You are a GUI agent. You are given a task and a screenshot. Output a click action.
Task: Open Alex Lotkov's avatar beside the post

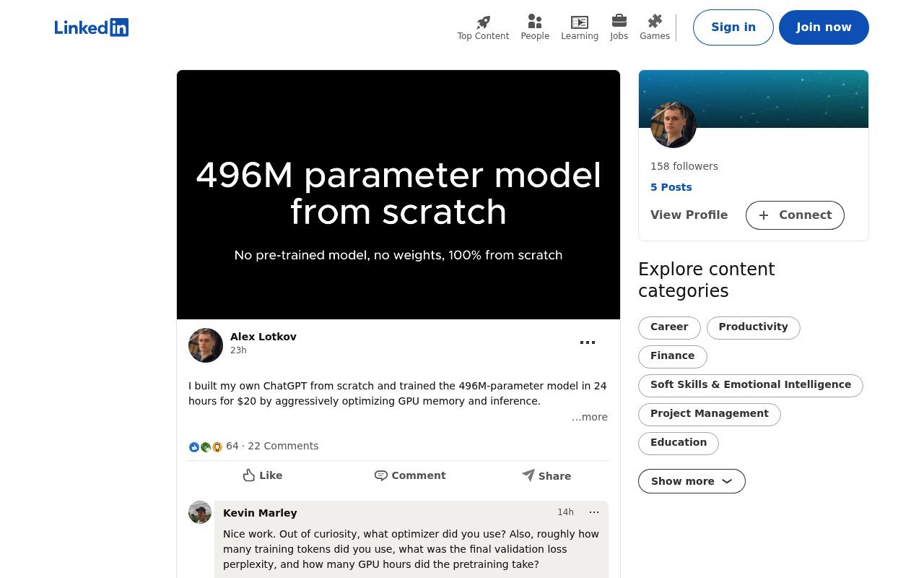pyautogui.click(x=206, y=345)
